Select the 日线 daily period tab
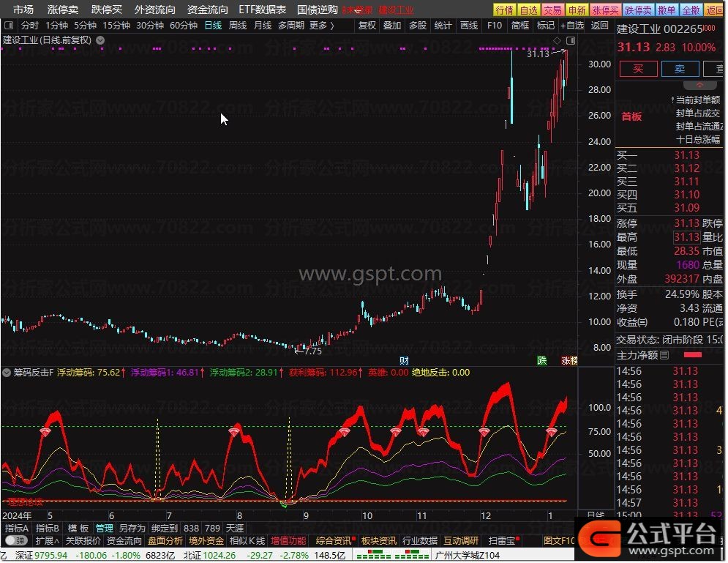The width and height of the screenshot is (728, 563). [213, 26]
